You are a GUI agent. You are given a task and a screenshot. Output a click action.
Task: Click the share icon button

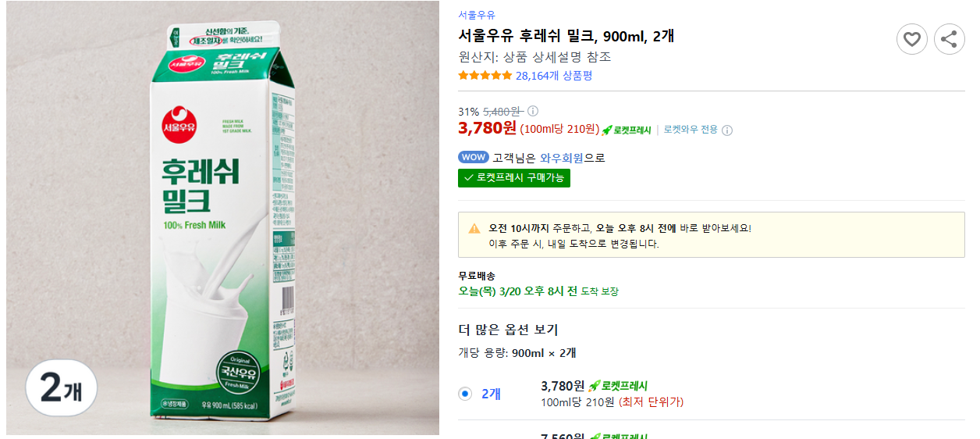tap(949, 39)
